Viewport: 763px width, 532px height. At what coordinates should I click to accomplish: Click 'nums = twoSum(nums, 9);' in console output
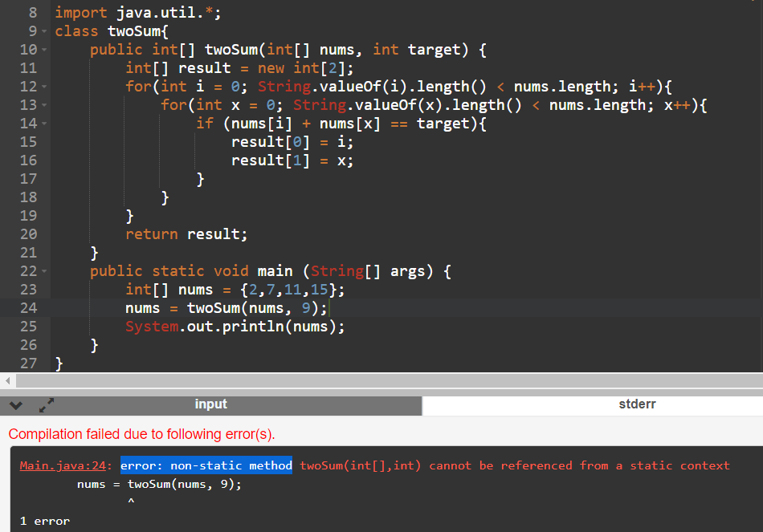[x=159, y=485]
